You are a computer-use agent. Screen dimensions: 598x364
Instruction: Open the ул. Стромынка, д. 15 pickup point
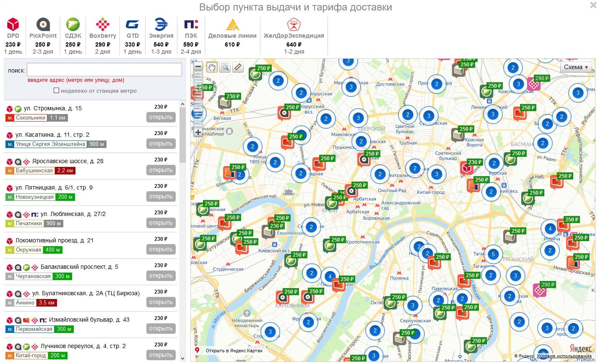[x=161, y=117]
